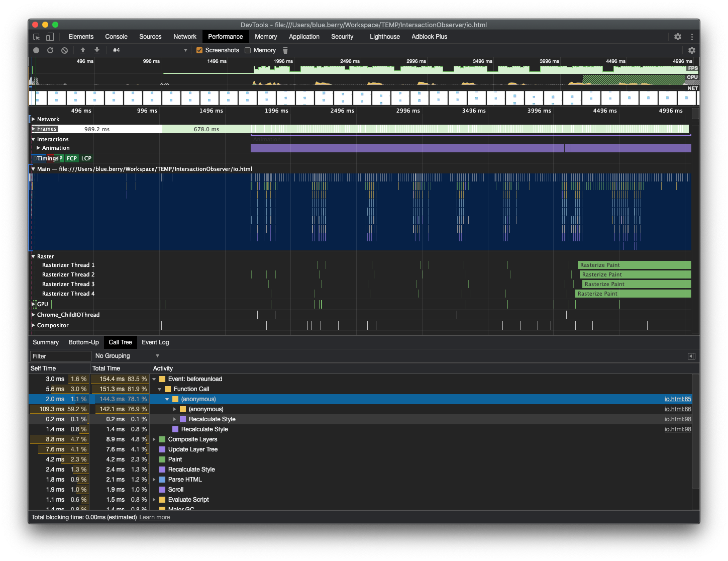Select the purple Animation interaction bar
The image size is (728, 561).
click(470, 148)
